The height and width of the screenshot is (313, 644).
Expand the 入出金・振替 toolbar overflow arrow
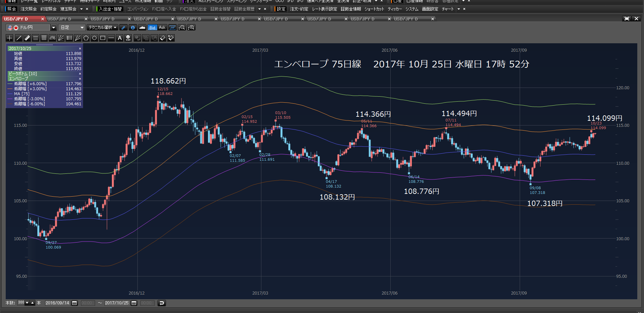[x=260, y=9]
